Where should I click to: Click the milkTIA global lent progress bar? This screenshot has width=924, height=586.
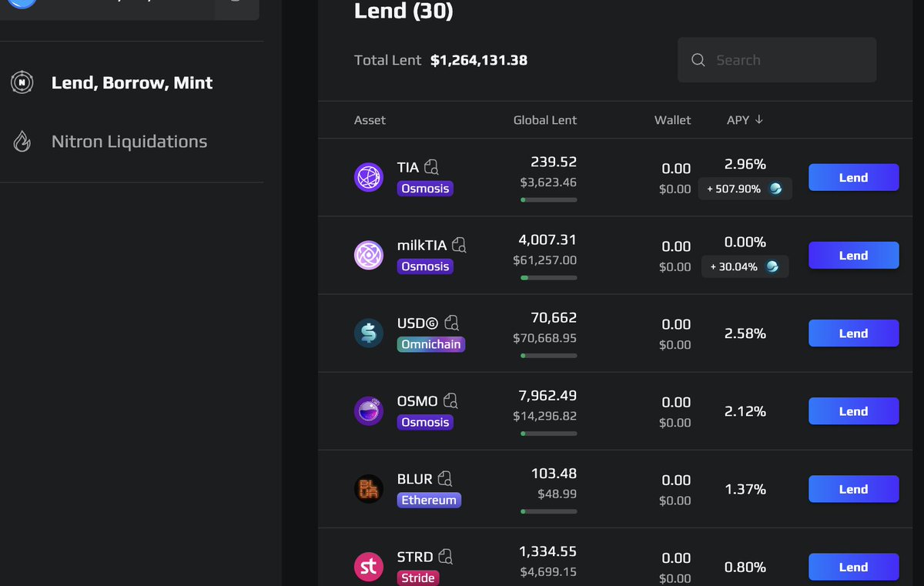(548, 278)
